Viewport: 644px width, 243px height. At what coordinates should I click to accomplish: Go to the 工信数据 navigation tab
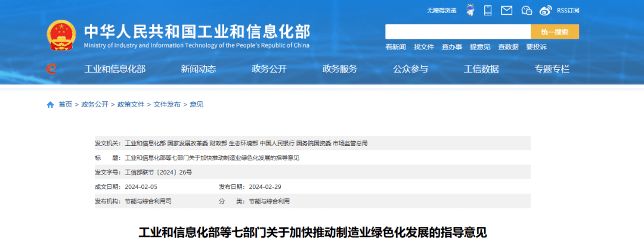pos(481,69)
